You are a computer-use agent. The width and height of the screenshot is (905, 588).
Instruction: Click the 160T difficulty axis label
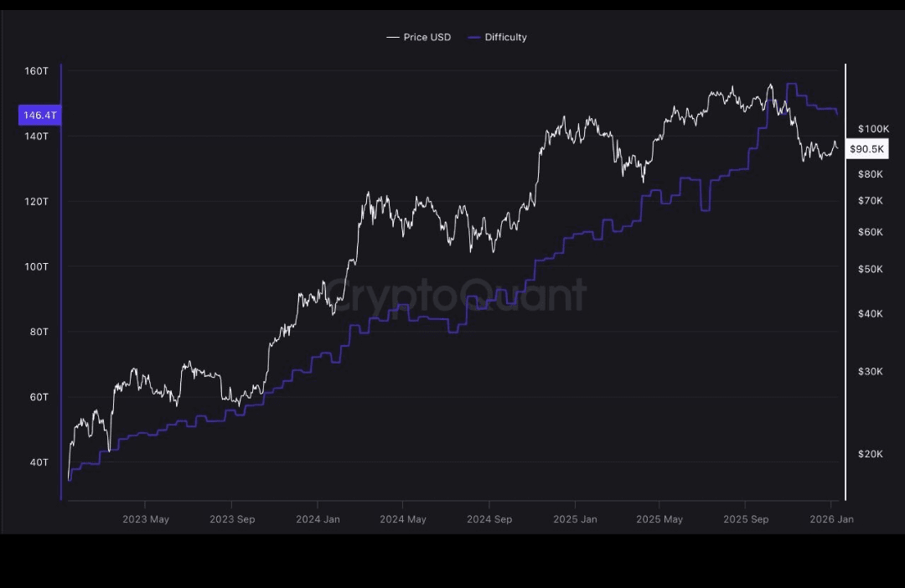37,71
